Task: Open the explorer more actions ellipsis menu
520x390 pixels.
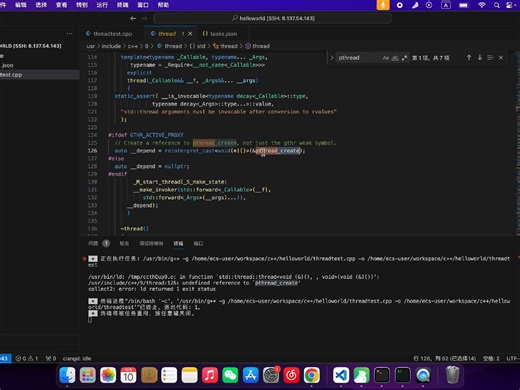Action: coord(69,34)
